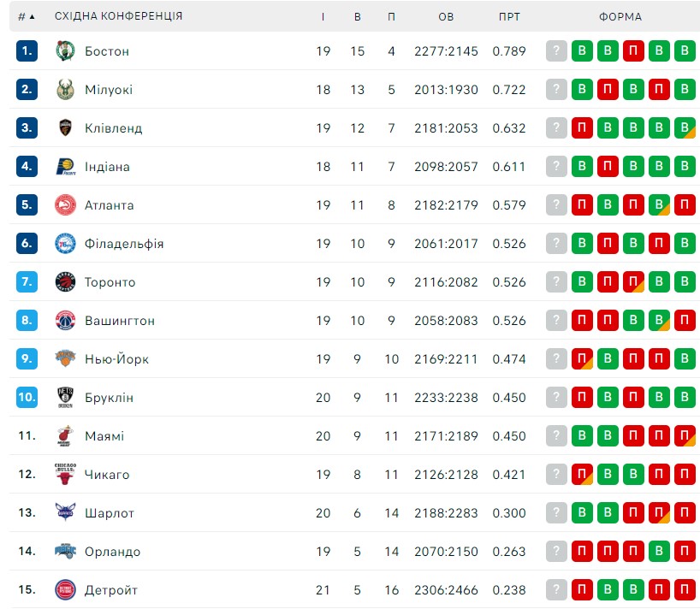Click the Indiana Pacers logo
Viewport: 700px width, 609px height.
pos(66,167)
